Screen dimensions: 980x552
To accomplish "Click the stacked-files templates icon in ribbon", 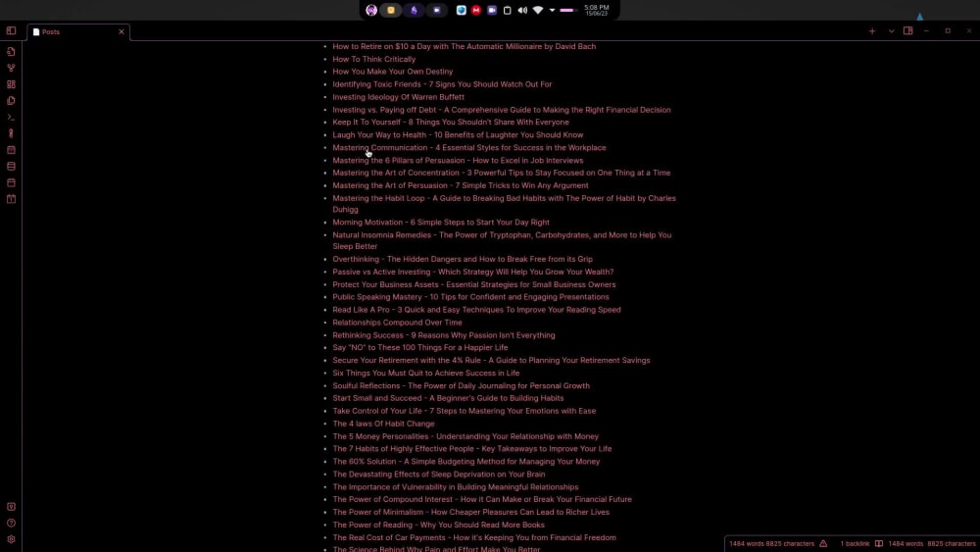I will pyautogui.click(x=11, y=101).
